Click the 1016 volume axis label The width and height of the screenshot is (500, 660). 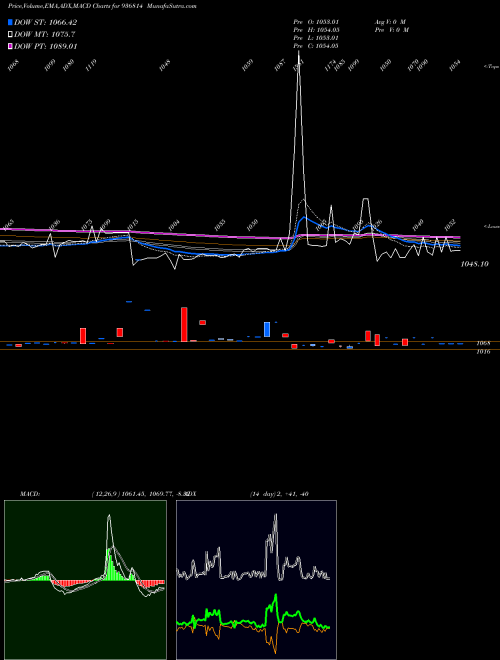pos(483,351)
